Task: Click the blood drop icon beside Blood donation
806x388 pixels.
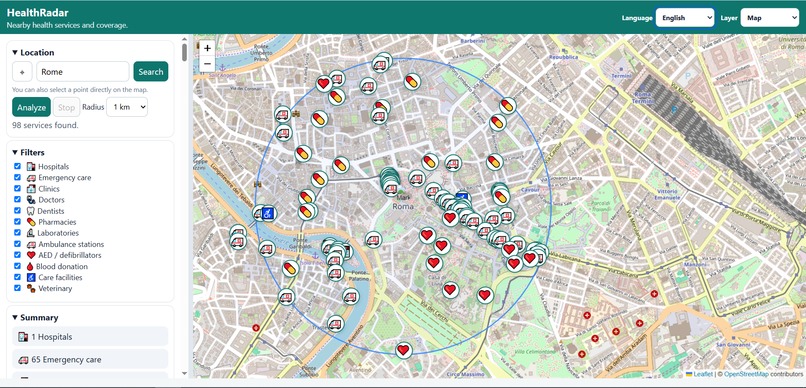Action: [x=30, y=267]
